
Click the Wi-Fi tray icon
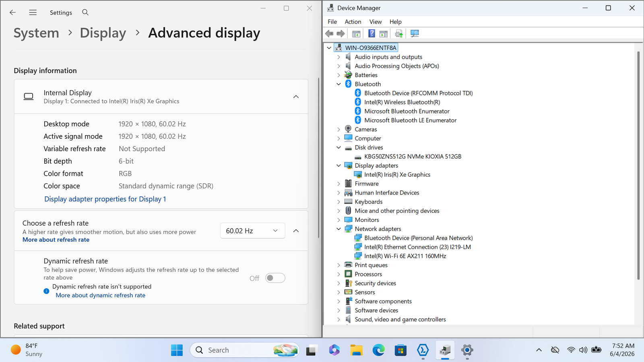pos(571,350)
